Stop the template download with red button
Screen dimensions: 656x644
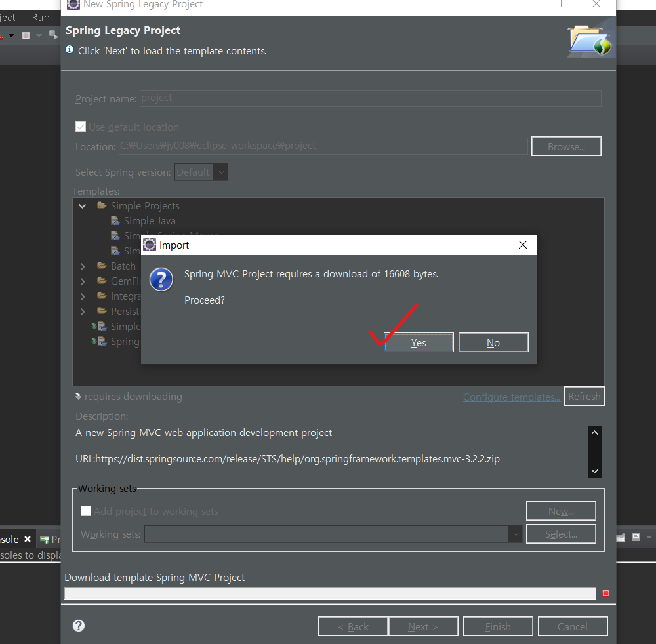pos(605,593)
